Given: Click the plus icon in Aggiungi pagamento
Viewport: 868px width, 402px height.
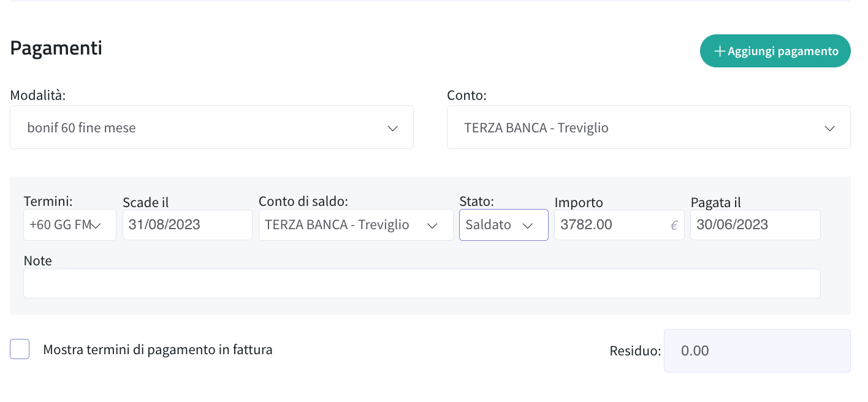Looking at the screenshot, I should 720,51.
